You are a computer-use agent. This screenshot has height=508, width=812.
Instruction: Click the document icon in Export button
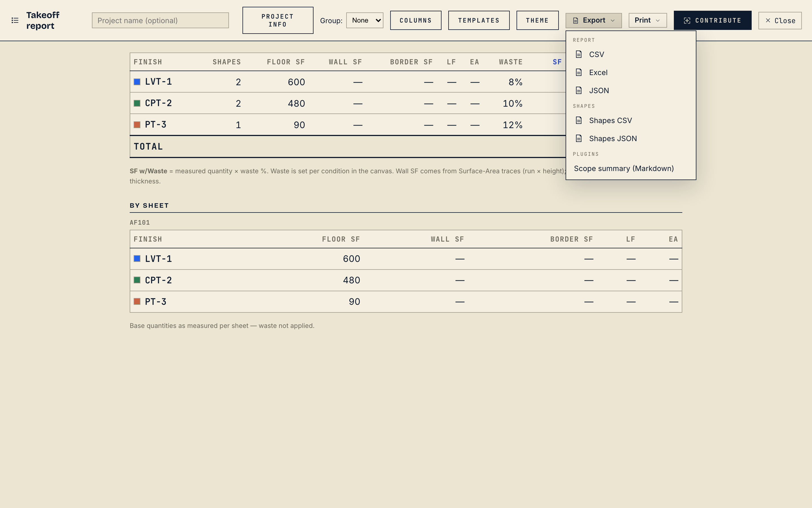click(x=575, y=21)
